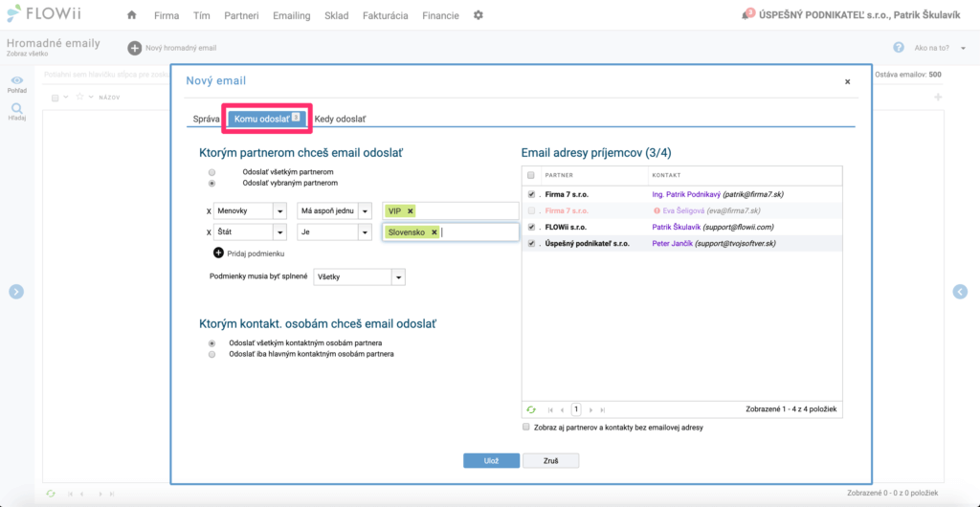Go to the home icon in navbar
Viewport: 980px width, 507px height.
click(x=131, y=15)
